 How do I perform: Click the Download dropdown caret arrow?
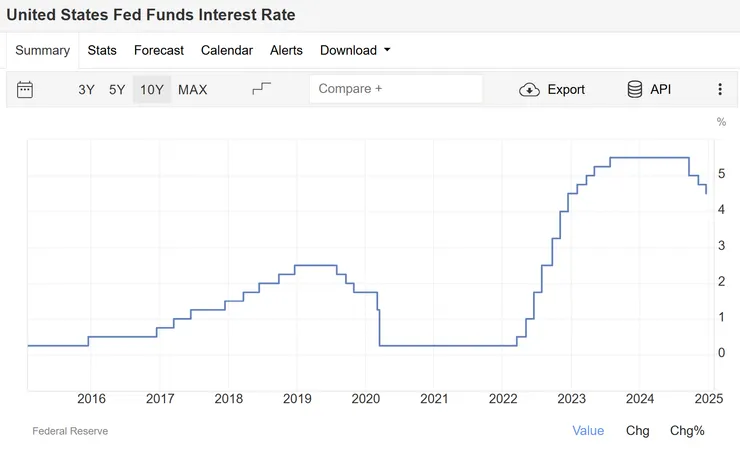[x=387, y=50]
